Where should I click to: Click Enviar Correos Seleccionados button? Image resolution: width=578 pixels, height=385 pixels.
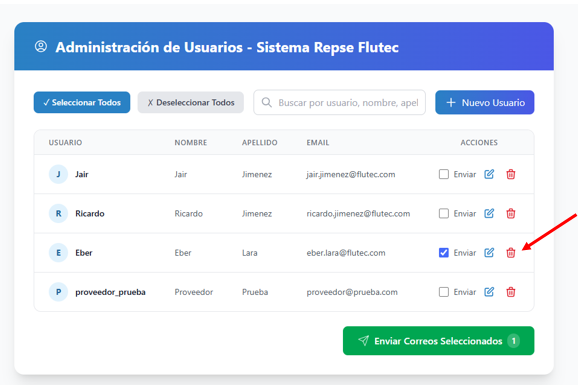point(438,341)
